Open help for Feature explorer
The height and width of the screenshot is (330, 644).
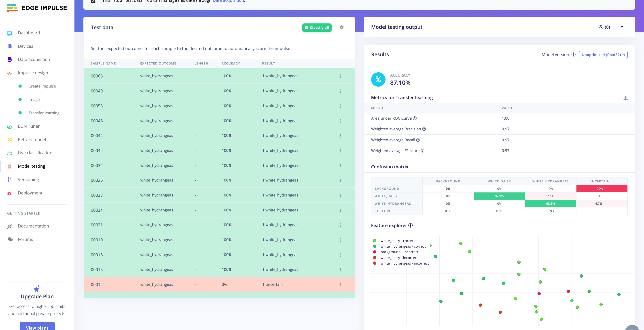click(410, 226)
